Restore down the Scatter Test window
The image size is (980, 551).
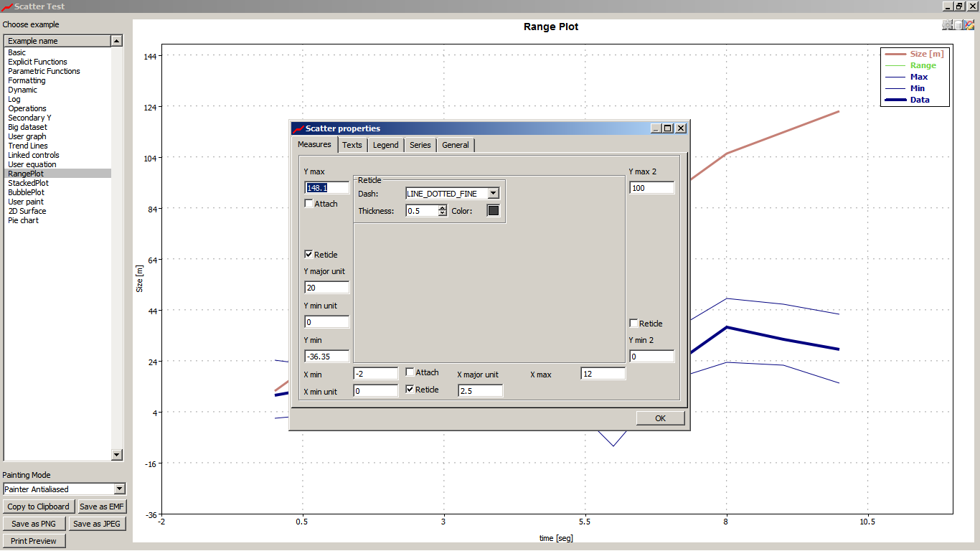tap(959, 6)
